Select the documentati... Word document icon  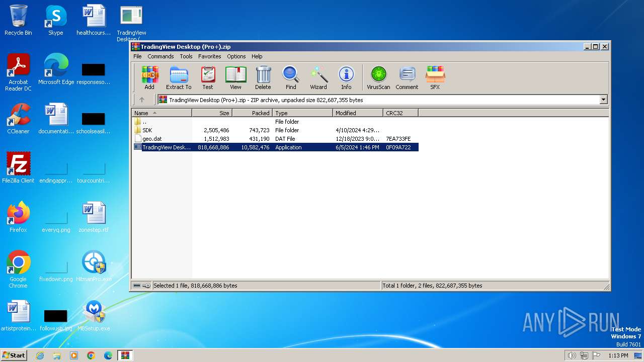(56, 119)
